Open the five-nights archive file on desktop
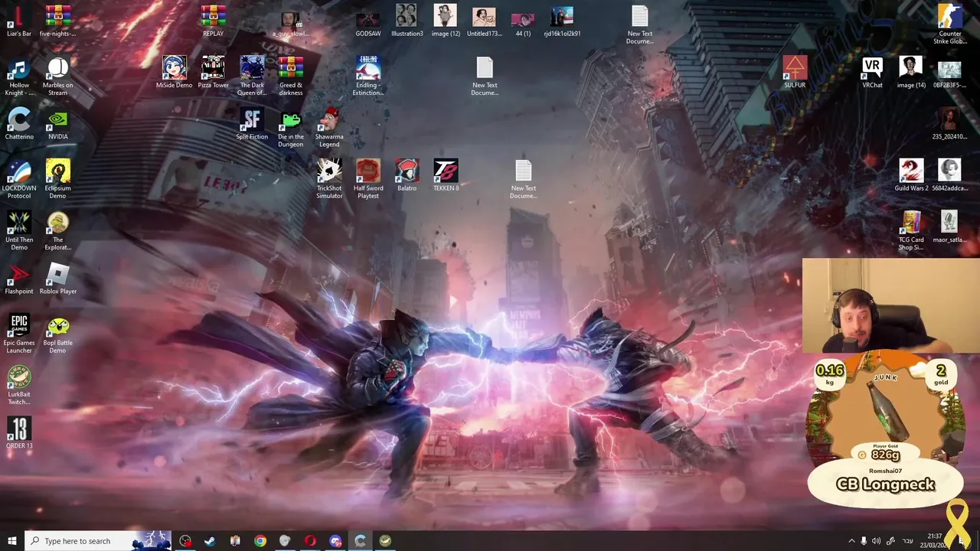This screenshot has height=551, width=980. [x=58, y=21]
